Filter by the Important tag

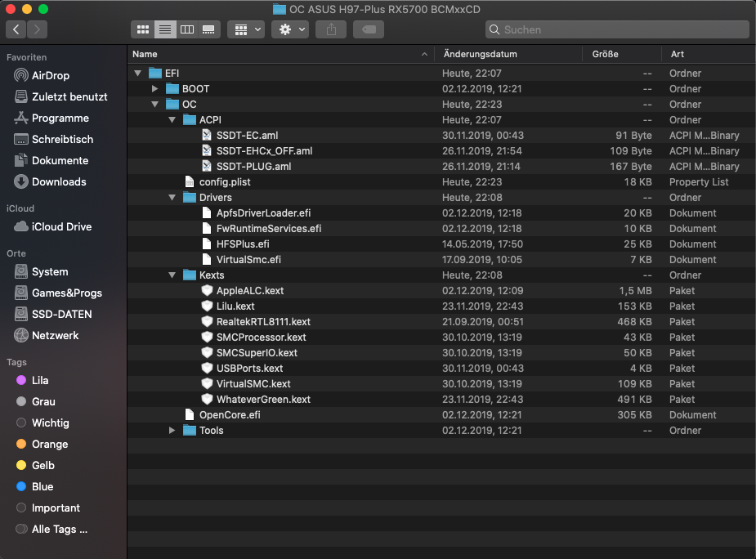pyautogui.click(x=47, y=508)
